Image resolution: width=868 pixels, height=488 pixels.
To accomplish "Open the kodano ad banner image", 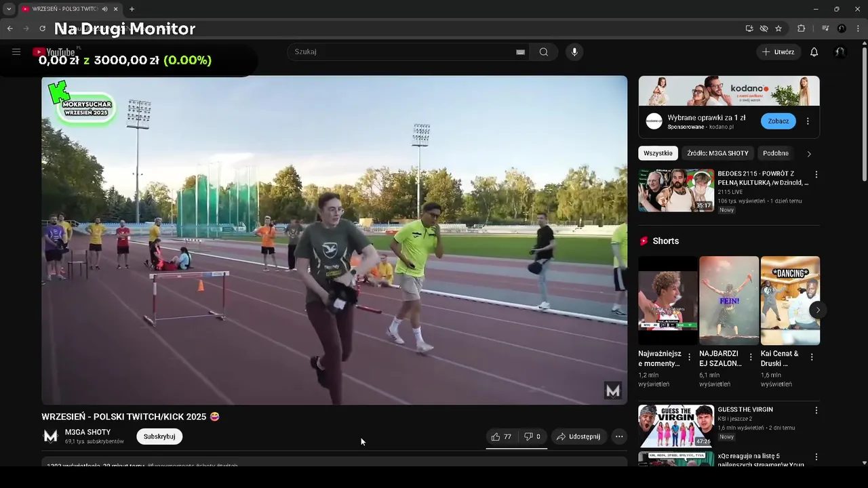I will tap(729, 91).
